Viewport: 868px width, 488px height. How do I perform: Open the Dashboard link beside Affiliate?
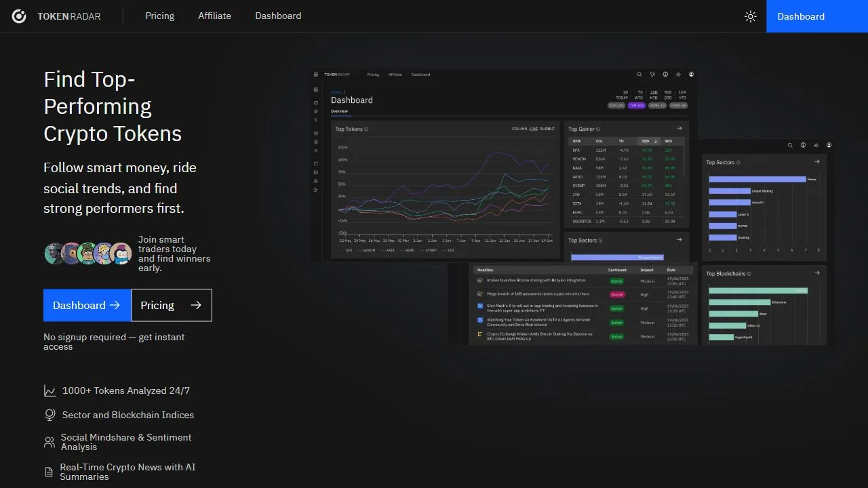point(278,16)
